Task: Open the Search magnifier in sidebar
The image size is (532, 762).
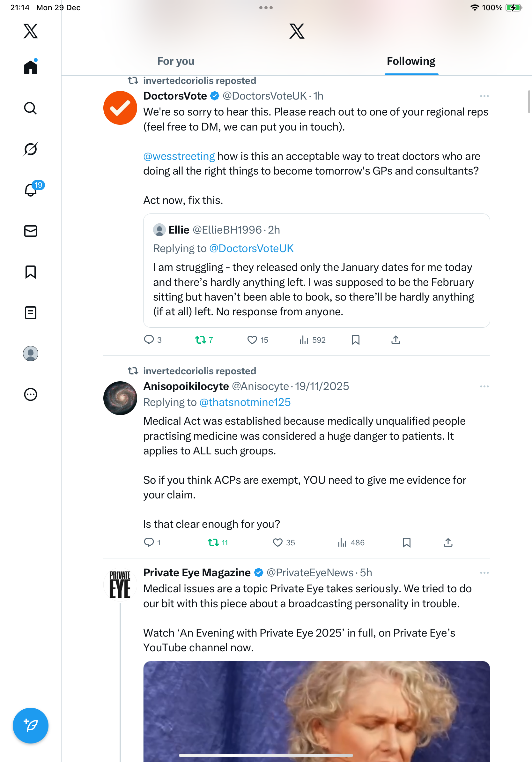Action: [31, 108]
